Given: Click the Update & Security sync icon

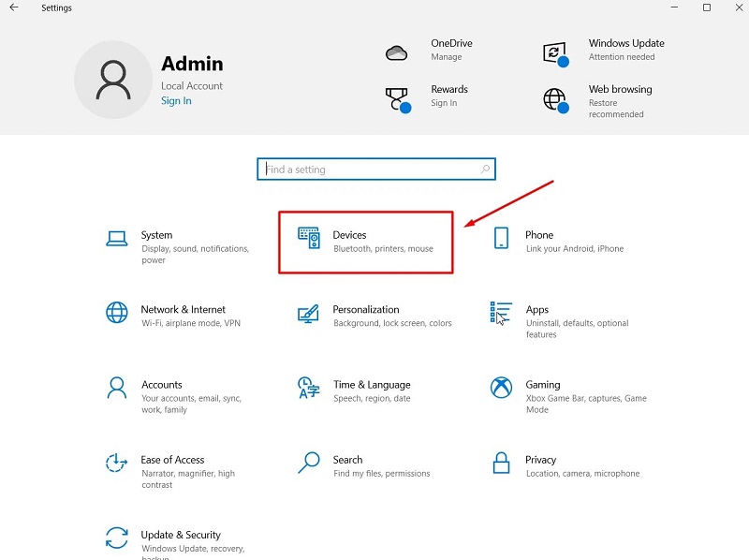Looking at the screenshot, I should tap(116, 537).
